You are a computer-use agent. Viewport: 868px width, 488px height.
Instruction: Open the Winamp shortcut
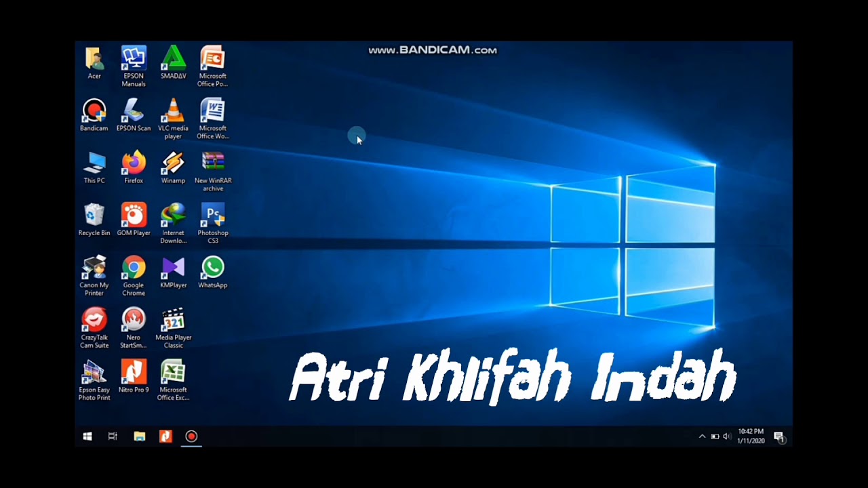click(173, 167)
